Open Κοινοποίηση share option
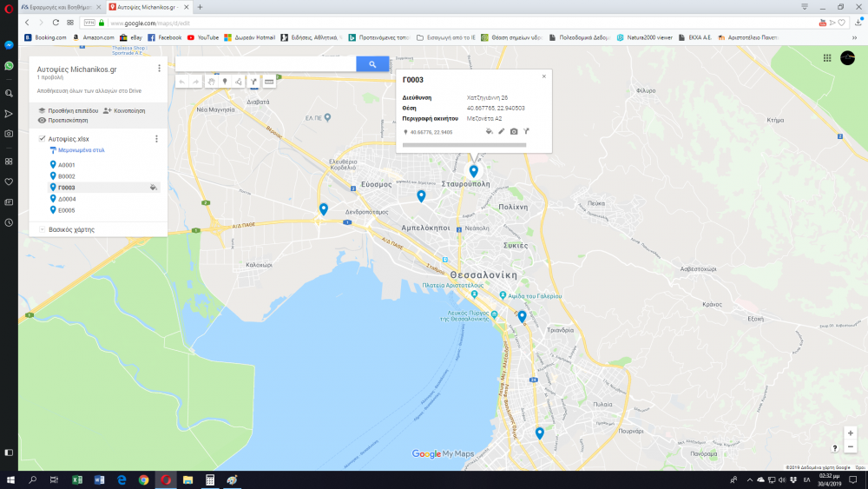The image size is (868, 489). click(x=123, y=111)
